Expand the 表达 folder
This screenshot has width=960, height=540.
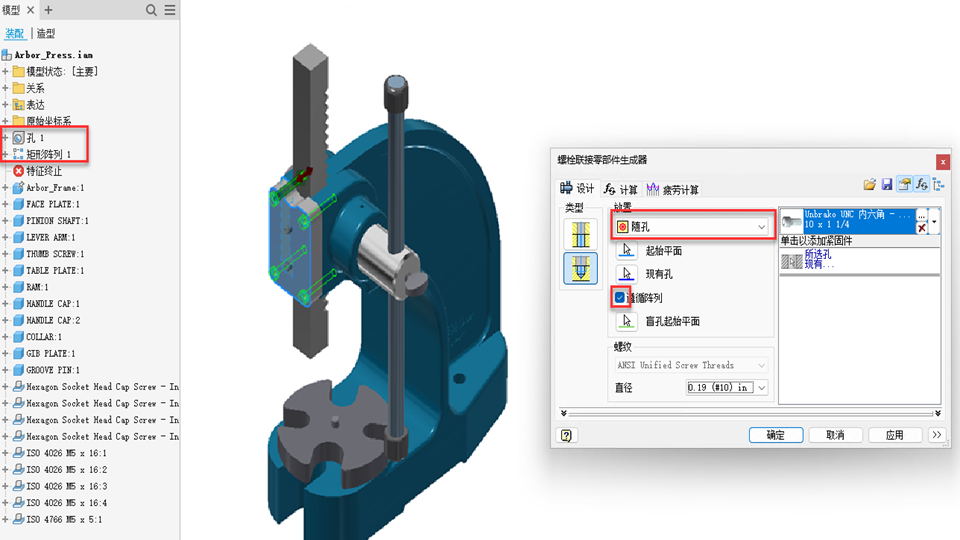(x=6, y=105)
